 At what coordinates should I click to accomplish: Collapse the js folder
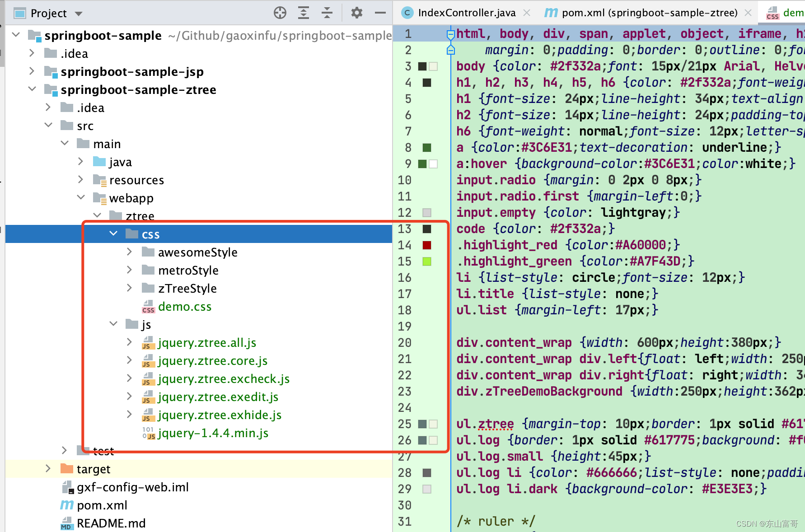click(x=113, y=324)
